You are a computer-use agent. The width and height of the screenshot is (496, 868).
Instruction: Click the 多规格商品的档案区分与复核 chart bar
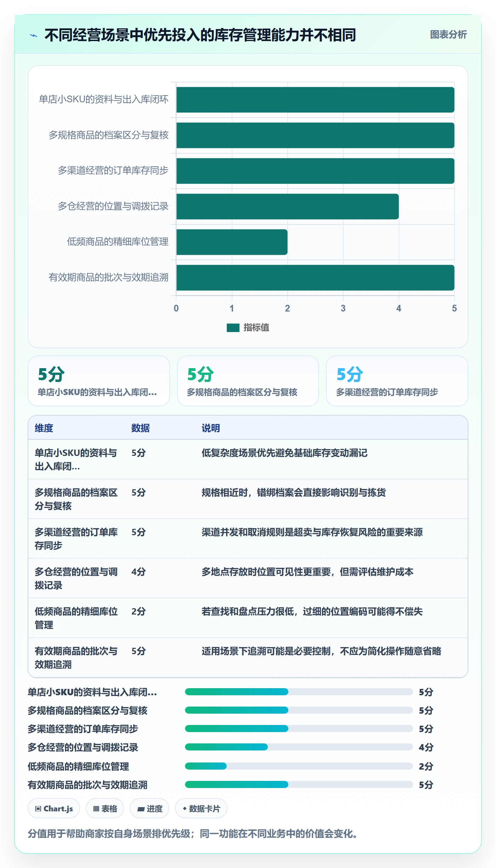click(x=315, y=135)
